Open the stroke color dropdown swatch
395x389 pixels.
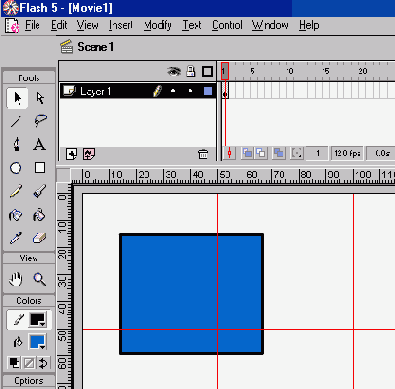pos(38,320)
